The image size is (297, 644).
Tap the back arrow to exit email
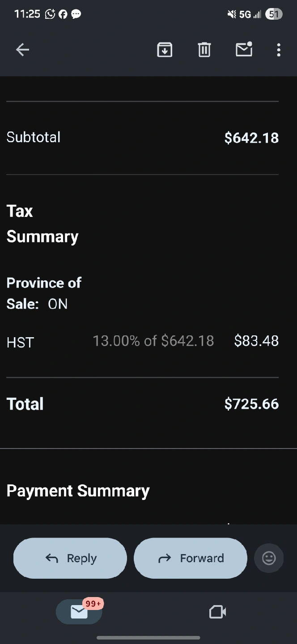tap(22, 50)
